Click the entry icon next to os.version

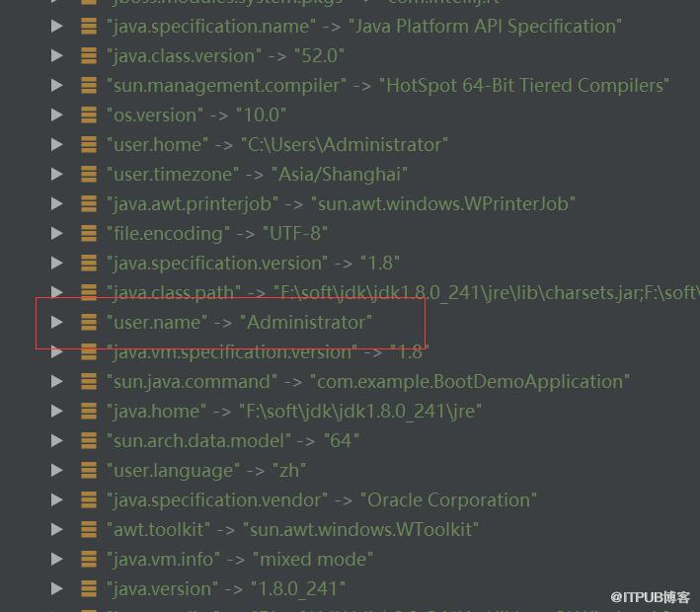pyautogui.click(x=89, y=115)
